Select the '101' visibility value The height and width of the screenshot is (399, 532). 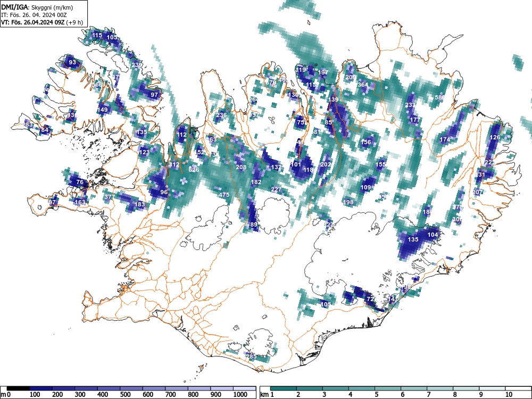coord(296,164)
